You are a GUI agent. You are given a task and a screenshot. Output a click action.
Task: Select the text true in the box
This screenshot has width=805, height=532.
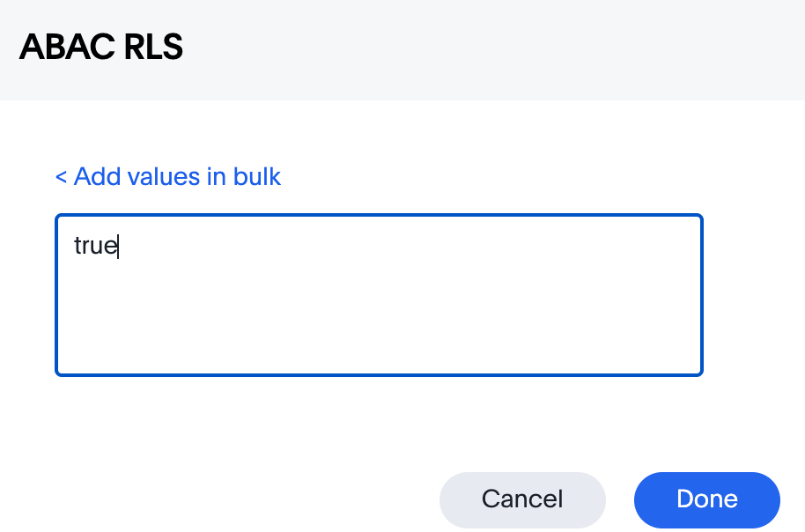point(96,245)
